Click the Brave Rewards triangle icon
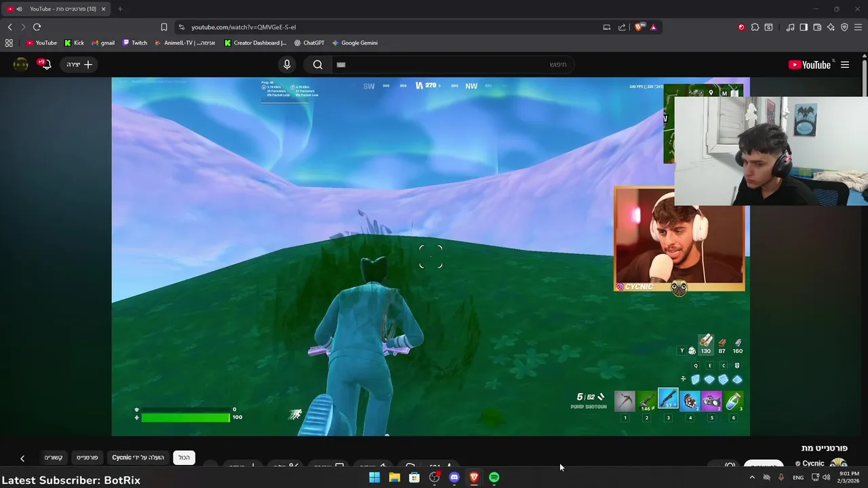 click(653, 27)
